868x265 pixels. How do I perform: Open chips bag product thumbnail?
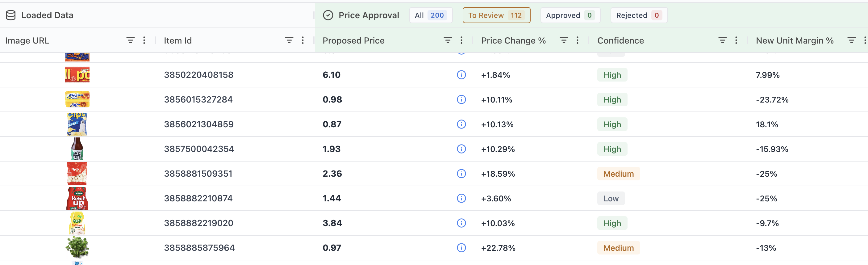(x=77, y=124)
